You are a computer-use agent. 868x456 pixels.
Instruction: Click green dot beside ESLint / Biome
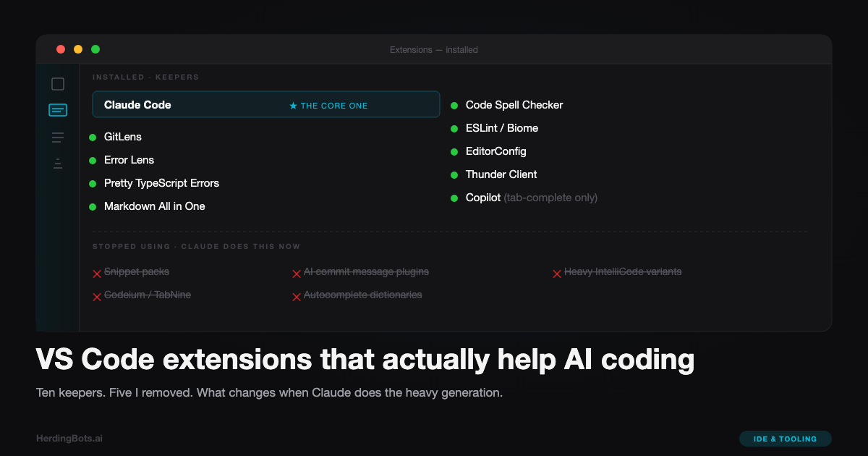(454, 129)
